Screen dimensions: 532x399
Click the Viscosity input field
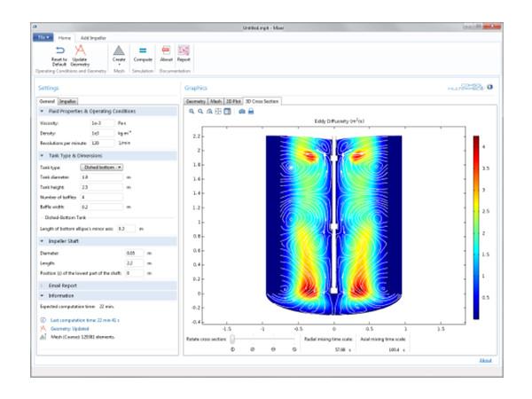coord(103,123)
